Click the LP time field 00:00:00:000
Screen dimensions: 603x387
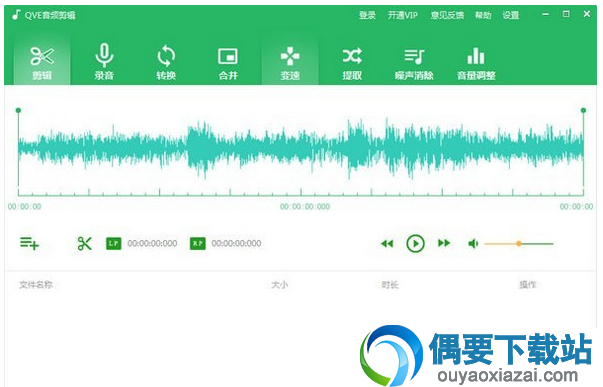click(152, 243)
